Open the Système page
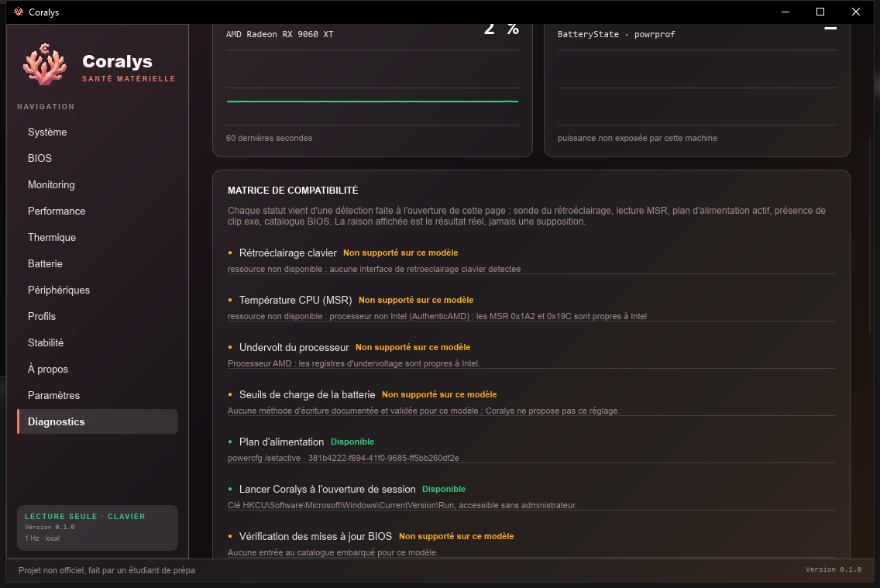880x588 pixels. (x=98, y=132)
